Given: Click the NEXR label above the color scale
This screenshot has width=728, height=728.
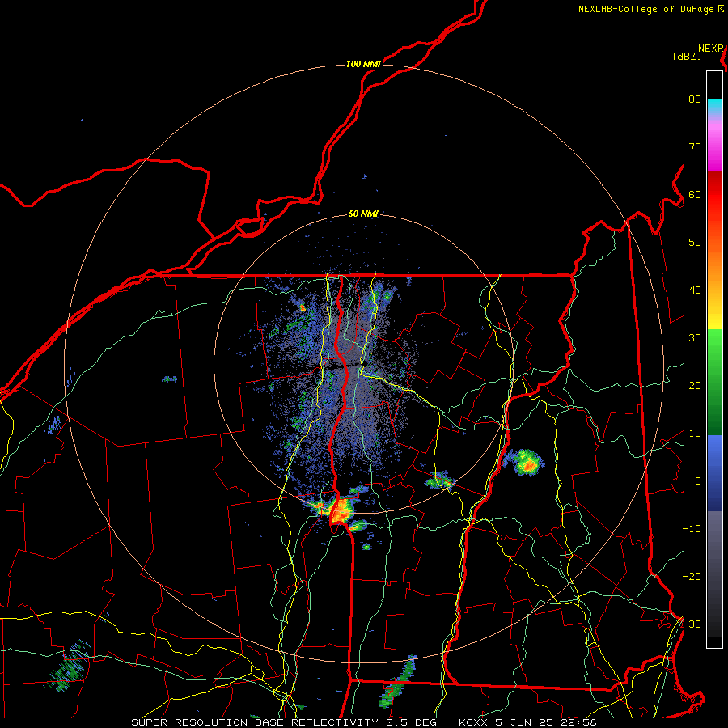Looking at the screenshot, I should click(x=711, y=49).
